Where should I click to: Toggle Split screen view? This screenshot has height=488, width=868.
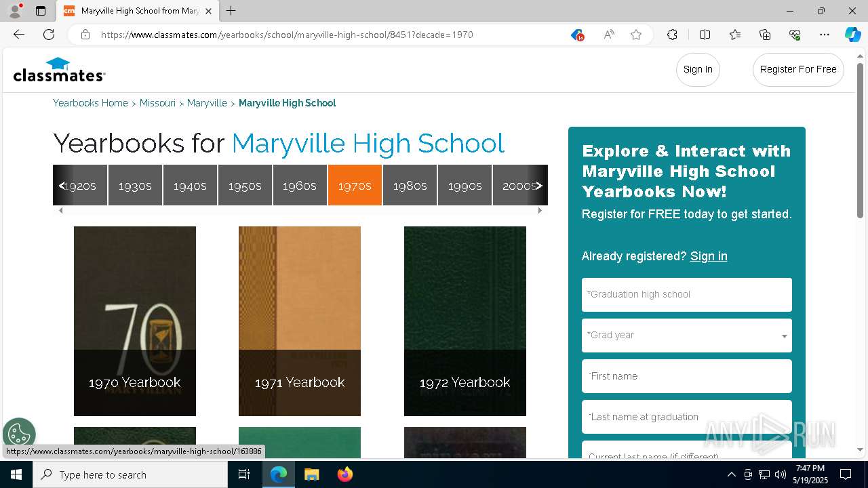(x=705, y=35)
